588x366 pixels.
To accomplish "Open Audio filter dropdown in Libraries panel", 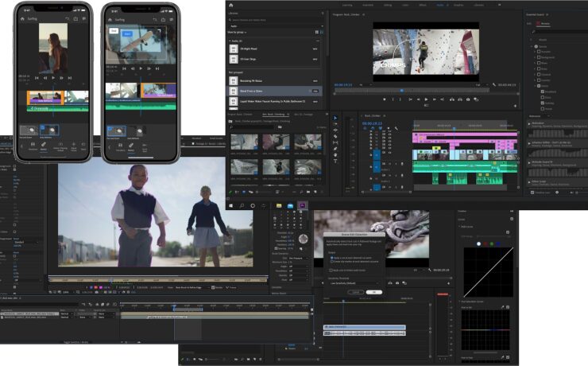I will (276, 26).
